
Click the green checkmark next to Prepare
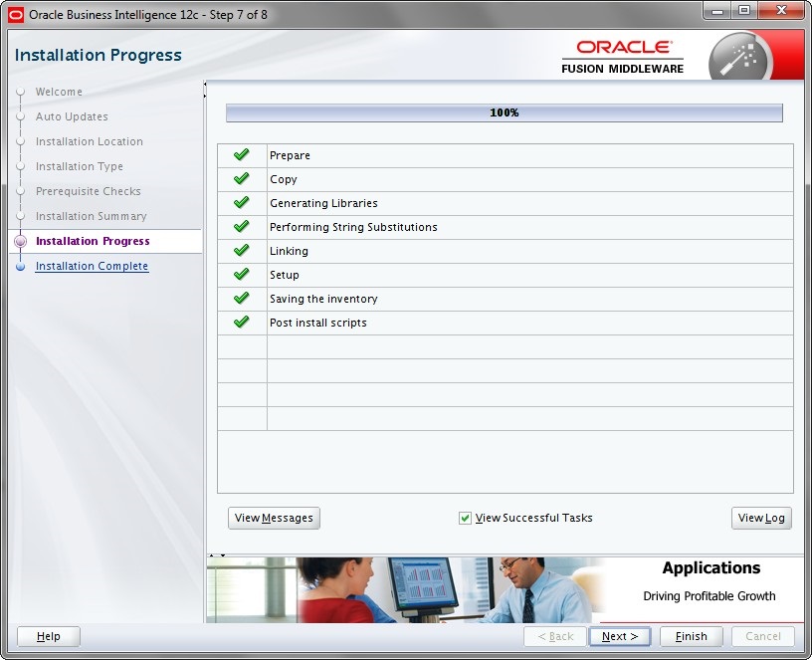(242, 155)
